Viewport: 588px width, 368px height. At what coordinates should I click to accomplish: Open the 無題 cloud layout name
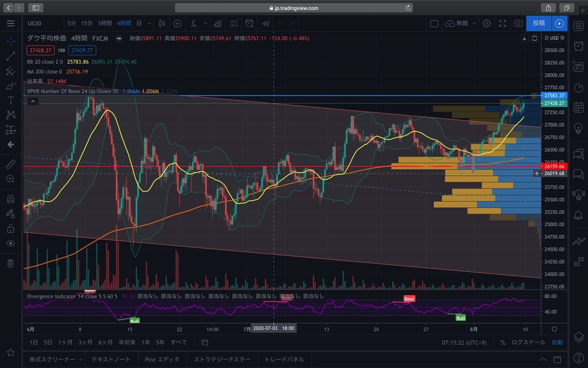(457, 23)
